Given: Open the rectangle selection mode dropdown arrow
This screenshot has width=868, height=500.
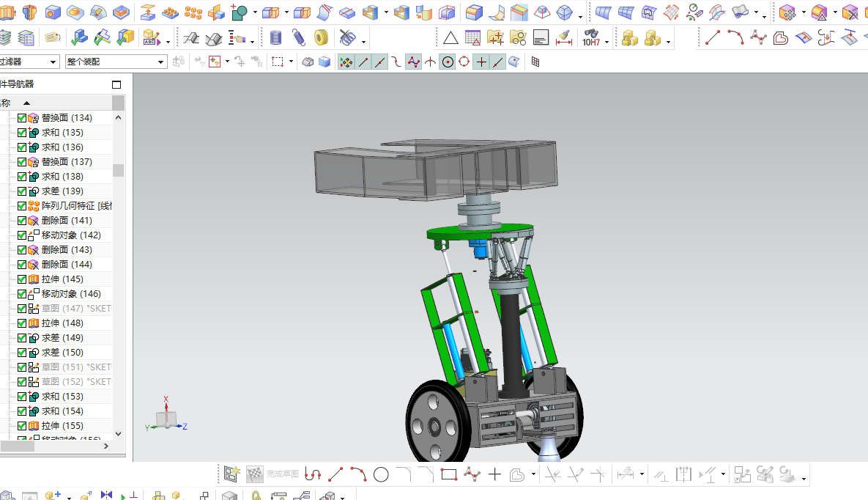Looking at the screenshot, I should coord(291,62).
